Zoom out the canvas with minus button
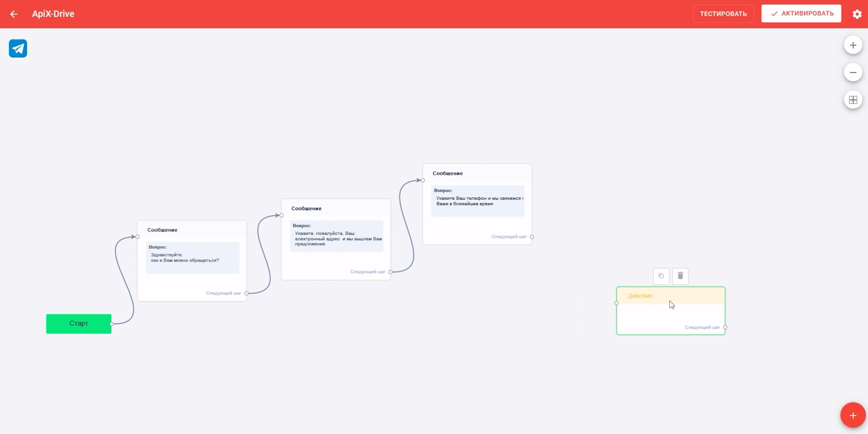This screenshot has height=434, width=868. click(x=853, y=72)
